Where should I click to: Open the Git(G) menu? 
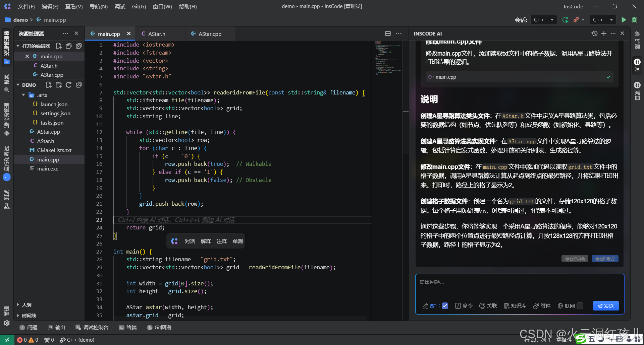click(139, 6)
